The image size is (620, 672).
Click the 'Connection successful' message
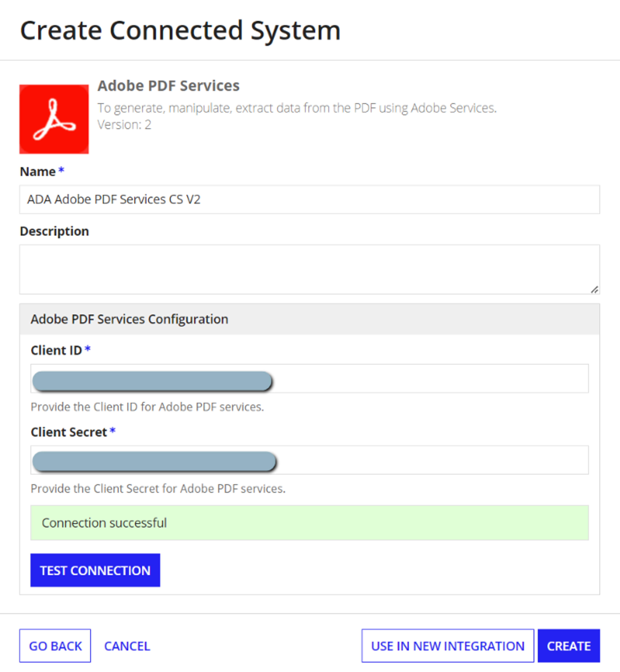(309, 522)
